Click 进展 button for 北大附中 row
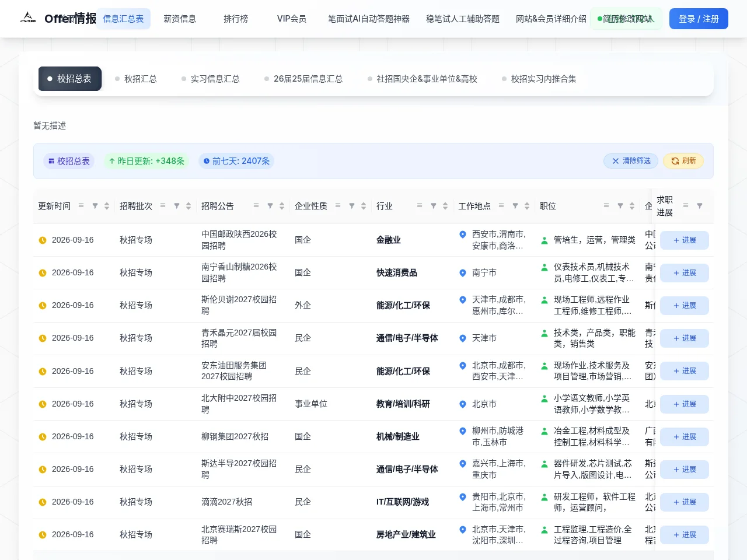 [x=685, y=404]
